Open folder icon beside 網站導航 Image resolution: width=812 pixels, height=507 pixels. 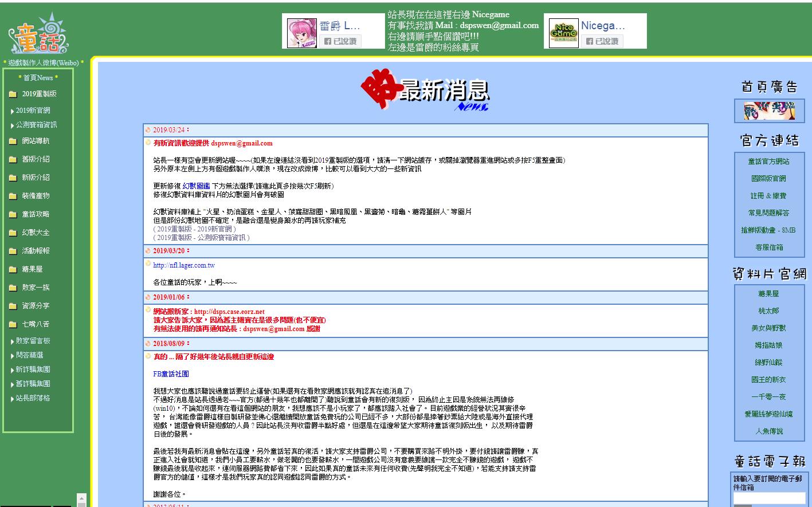click(x=13, y=142)
